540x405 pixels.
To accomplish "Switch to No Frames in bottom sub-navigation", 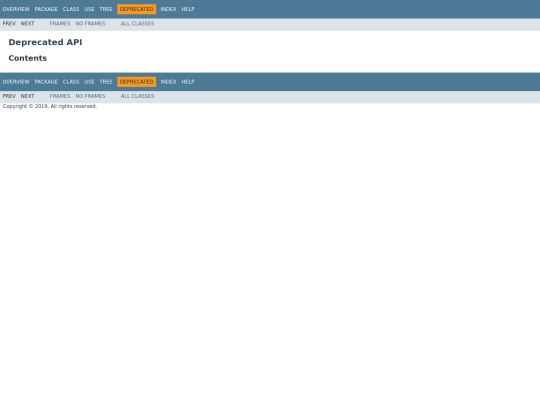I will click(90, 96).
